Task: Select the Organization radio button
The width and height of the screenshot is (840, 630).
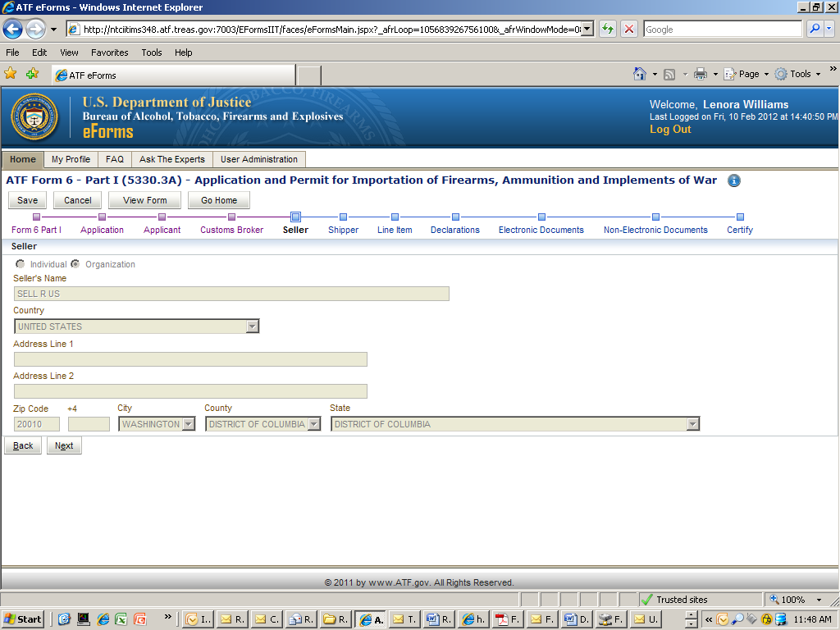Action: (x=75, y=263)
